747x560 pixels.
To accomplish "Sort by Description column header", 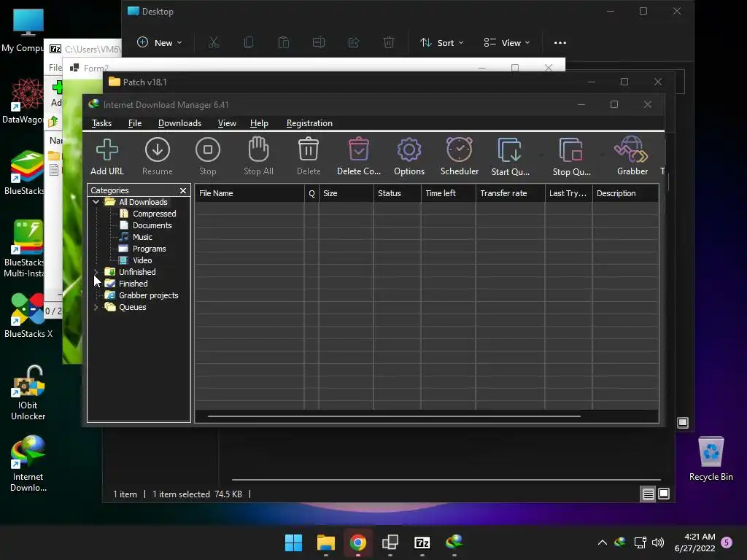I will (x=625, y=193).
